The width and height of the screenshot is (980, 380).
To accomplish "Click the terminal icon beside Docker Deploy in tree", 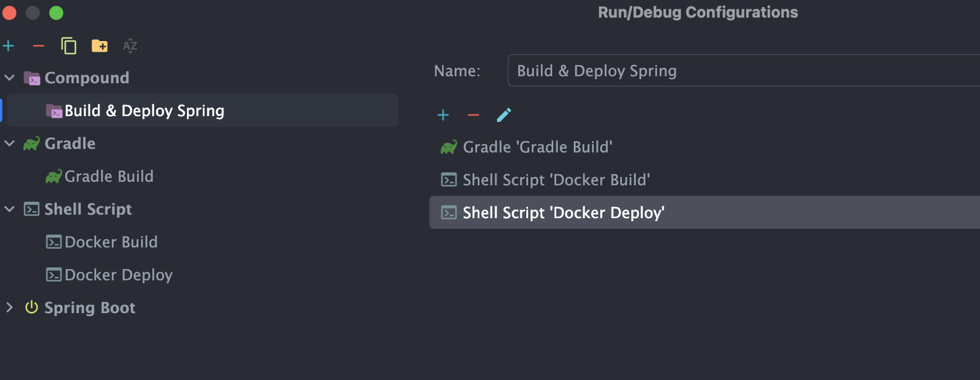I will point(54,274).
